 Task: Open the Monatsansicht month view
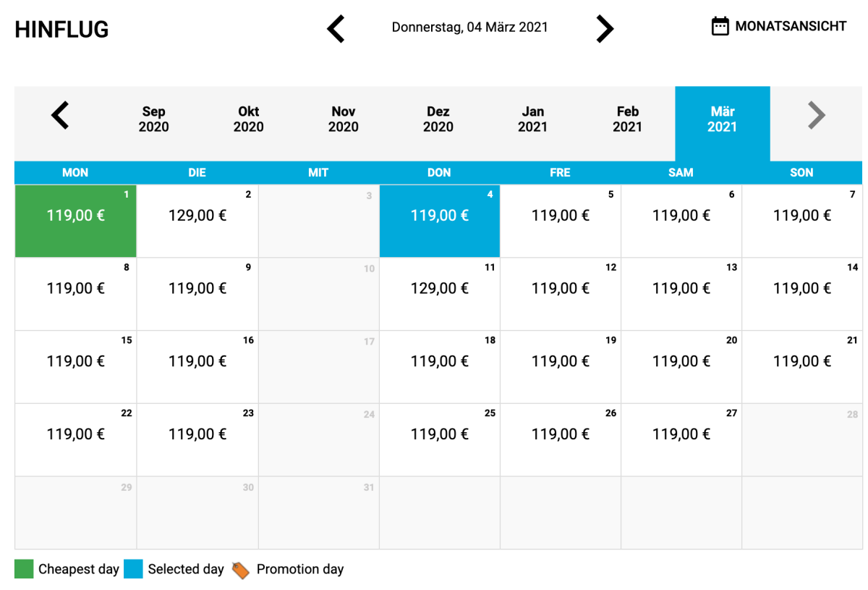pyautogui.click(x=790, y=27)
